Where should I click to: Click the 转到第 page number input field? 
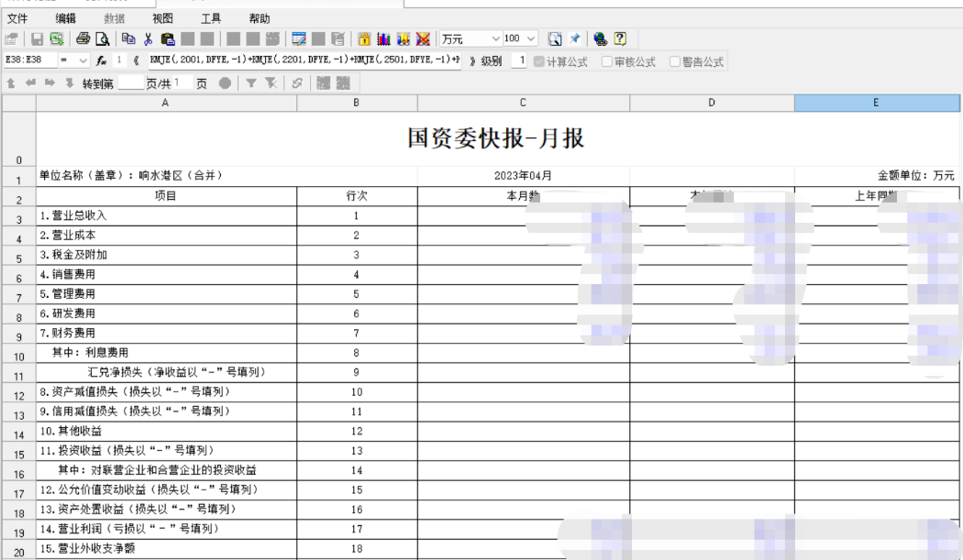131,83
